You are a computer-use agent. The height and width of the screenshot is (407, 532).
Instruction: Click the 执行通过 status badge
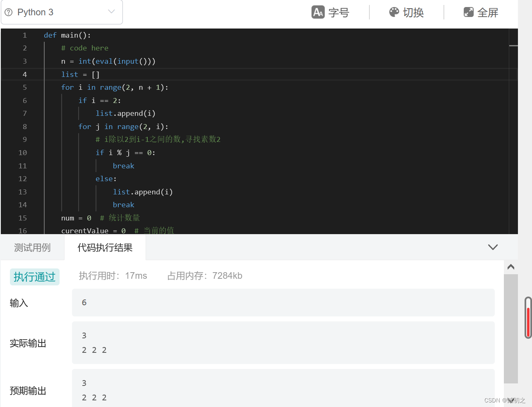35,277
